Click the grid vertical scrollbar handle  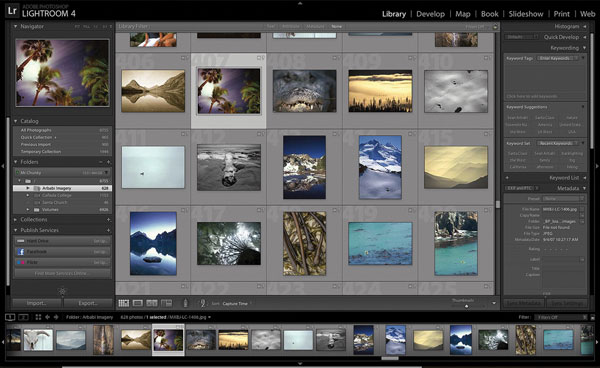(x=497, y=204)
